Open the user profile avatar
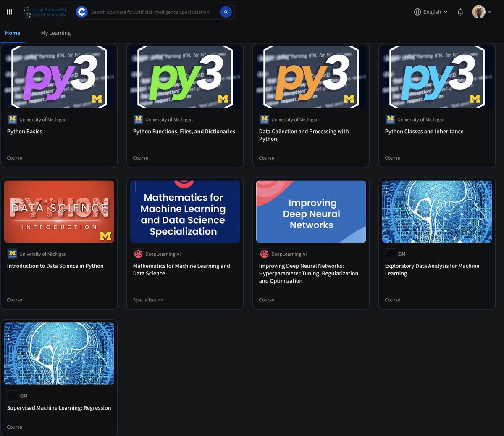This screenshot has height=436, width=504. pyautogui.click(x=479, y=12)
